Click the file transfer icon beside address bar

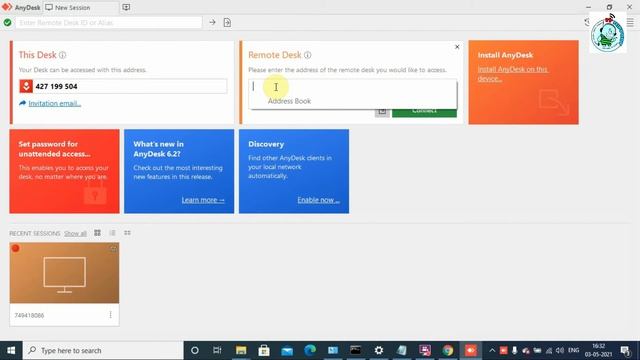227,22
